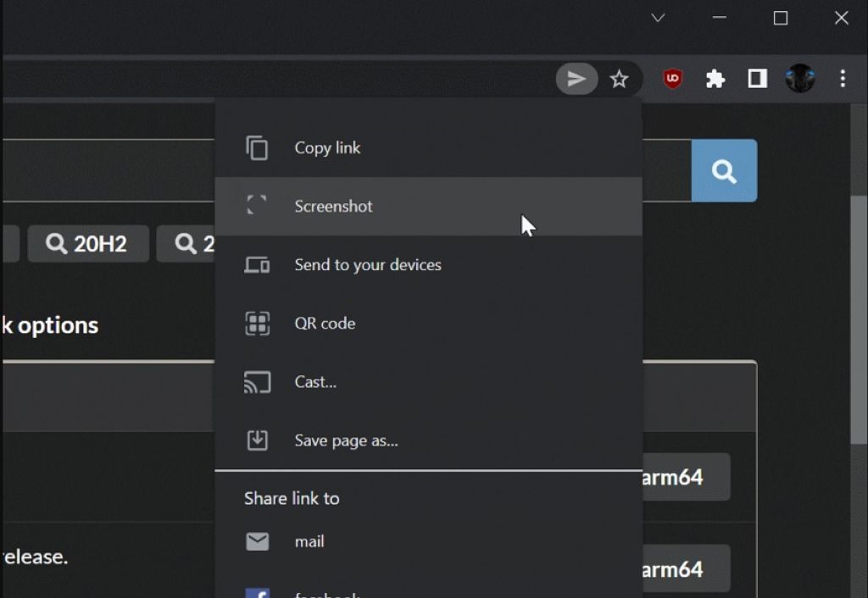Open Chrome's three-dot menu
The image size is (868, 598).
842,80
